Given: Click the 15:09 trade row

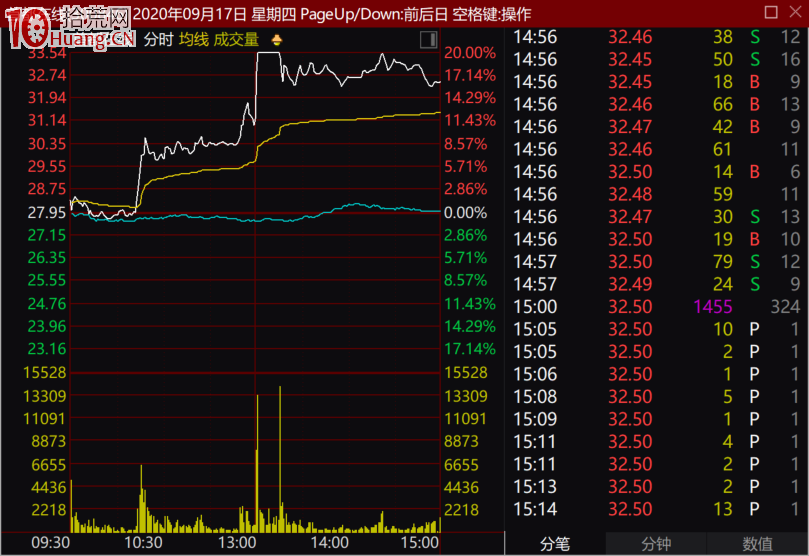Looking at the screenshot, I should (x=656, y=419).
